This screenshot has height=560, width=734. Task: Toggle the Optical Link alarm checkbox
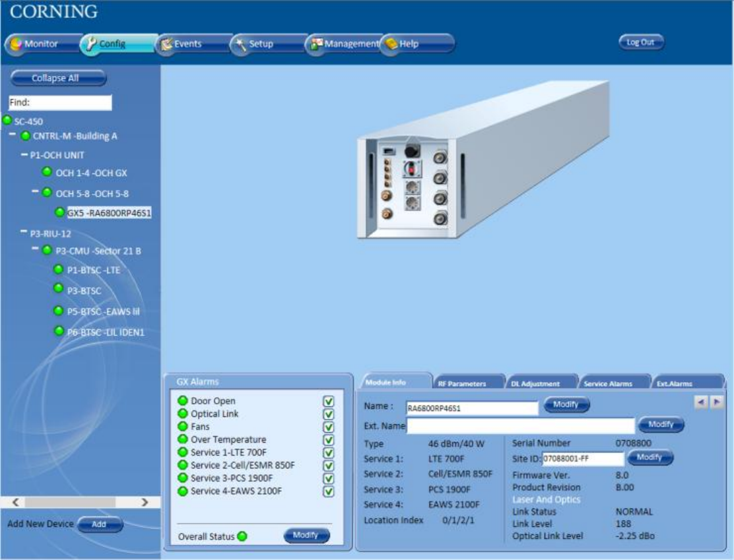click(329, 414)
